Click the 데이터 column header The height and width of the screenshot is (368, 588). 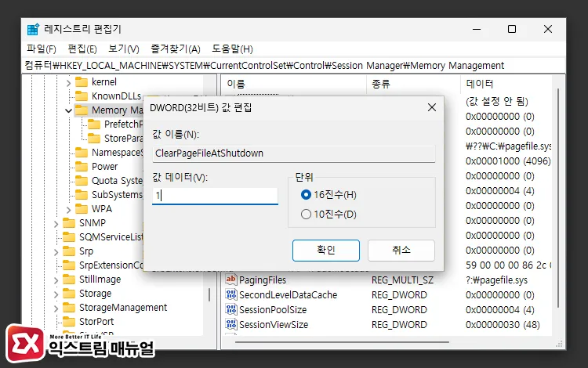pos(506,84)
